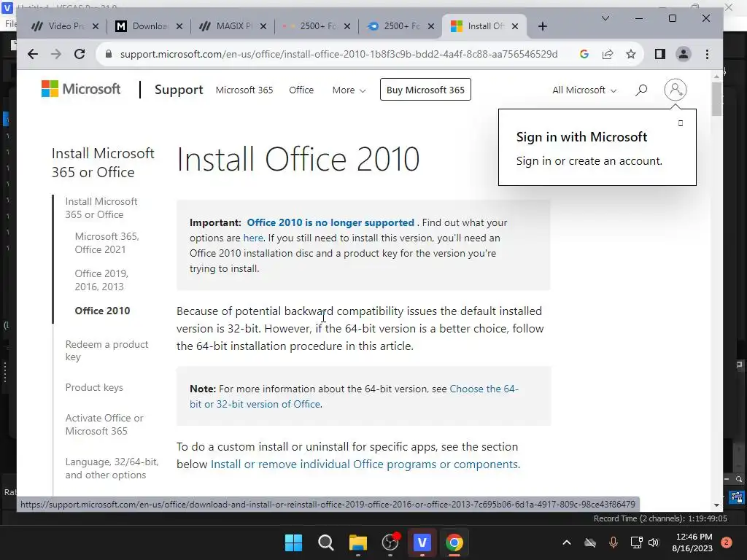Expand the More dropdown menu
The image size is (747, 560).
tap(349, 90)
